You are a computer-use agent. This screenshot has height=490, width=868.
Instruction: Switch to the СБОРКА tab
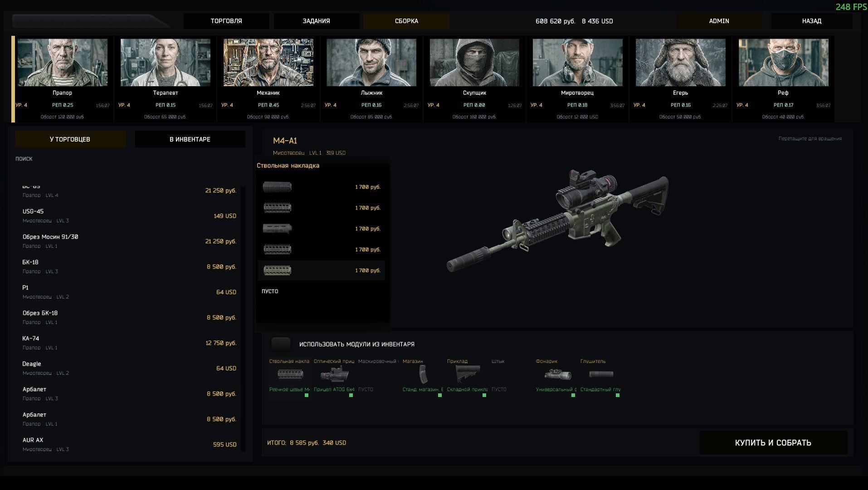[406, 21]
